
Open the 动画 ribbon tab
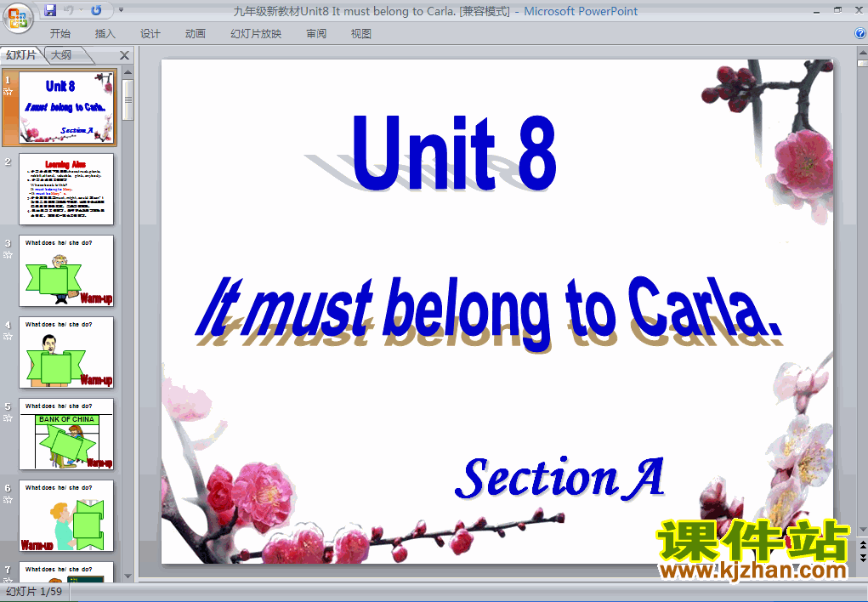pos(196,34)
